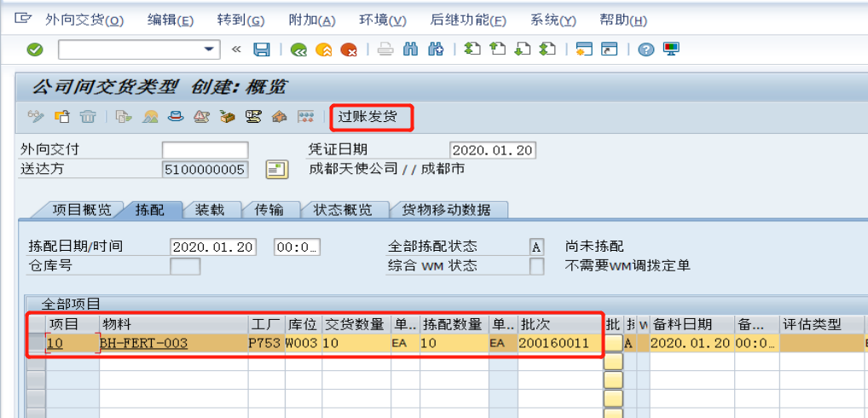Open the 环境(V) menu
This screenshot has height=418, width=868.
(383, 20)
